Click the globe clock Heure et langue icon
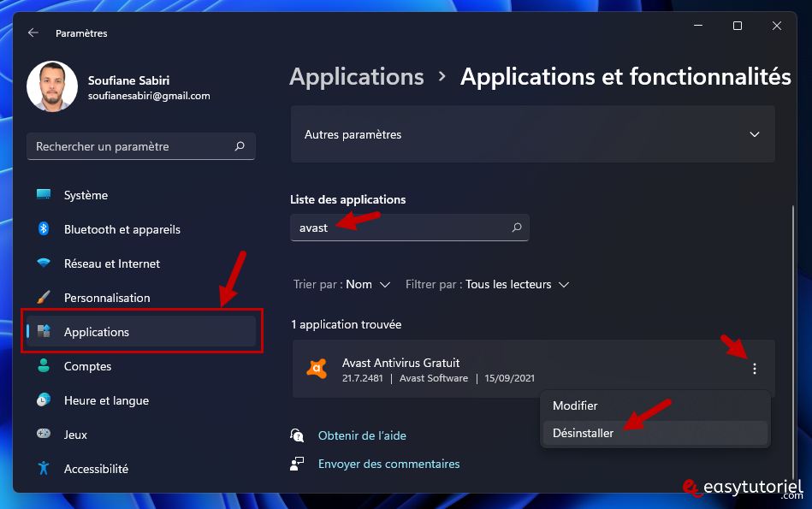Screen dimensions: 812x509 44,400
